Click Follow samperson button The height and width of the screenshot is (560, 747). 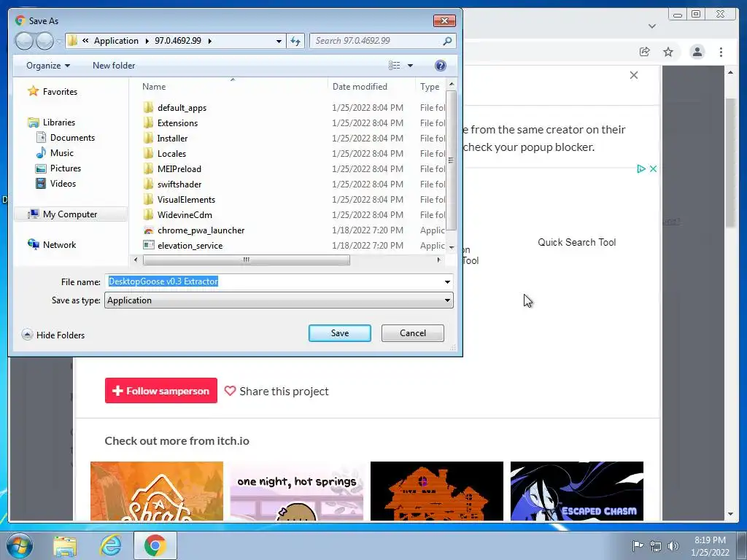(x=161, y=391)
